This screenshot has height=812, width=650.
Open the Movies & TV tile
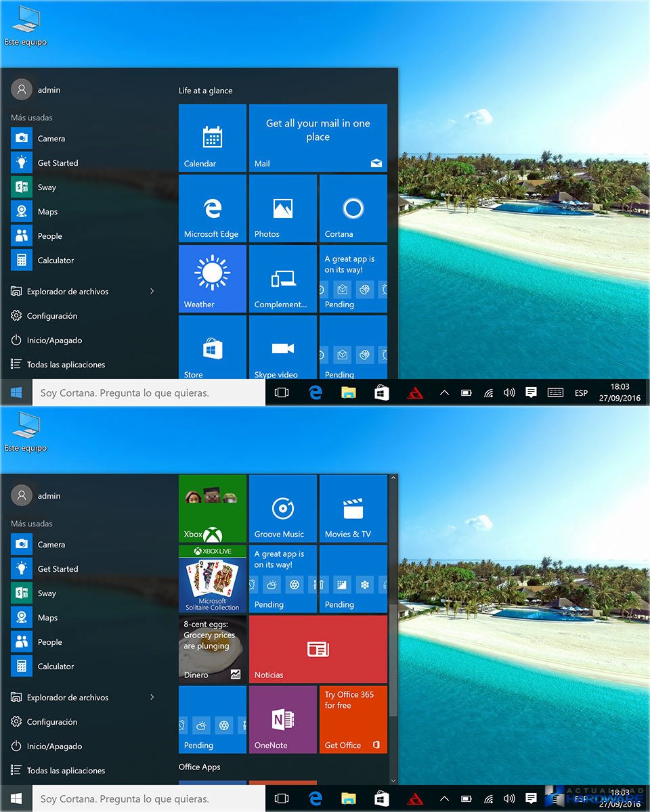coord(353,509)
